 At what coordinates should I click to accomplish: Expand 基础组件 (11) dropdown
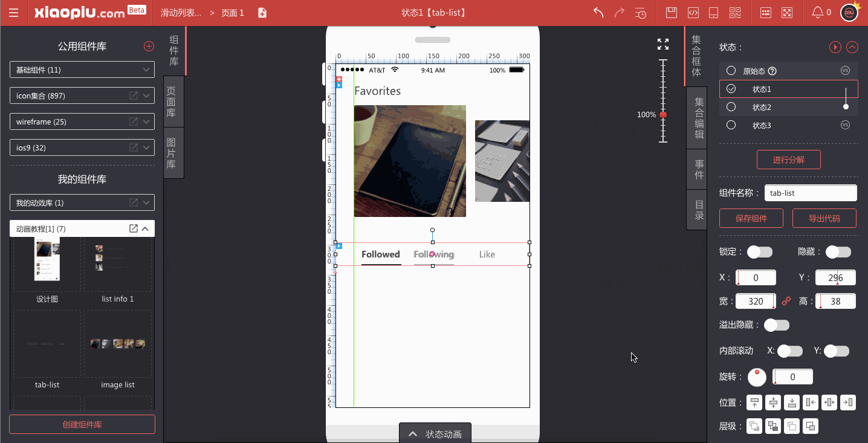click(146, 70)
